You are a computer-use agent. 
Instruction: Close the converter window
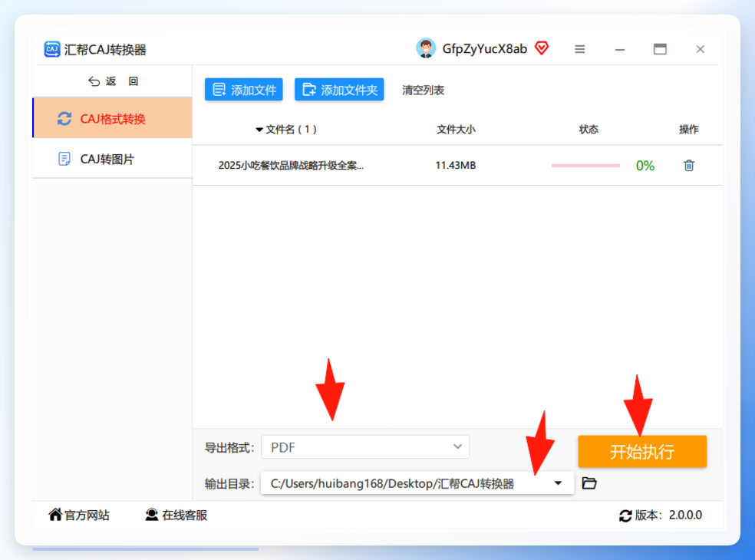click(700, 49)
